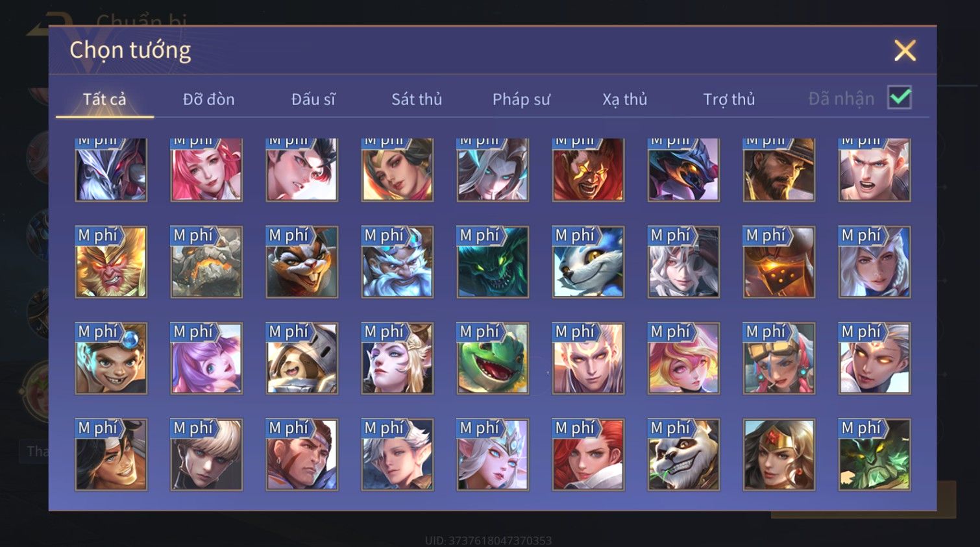Switch to the Đỡ đòn tab
This screenshot has width=980, height=547.
tap(208, 99)
